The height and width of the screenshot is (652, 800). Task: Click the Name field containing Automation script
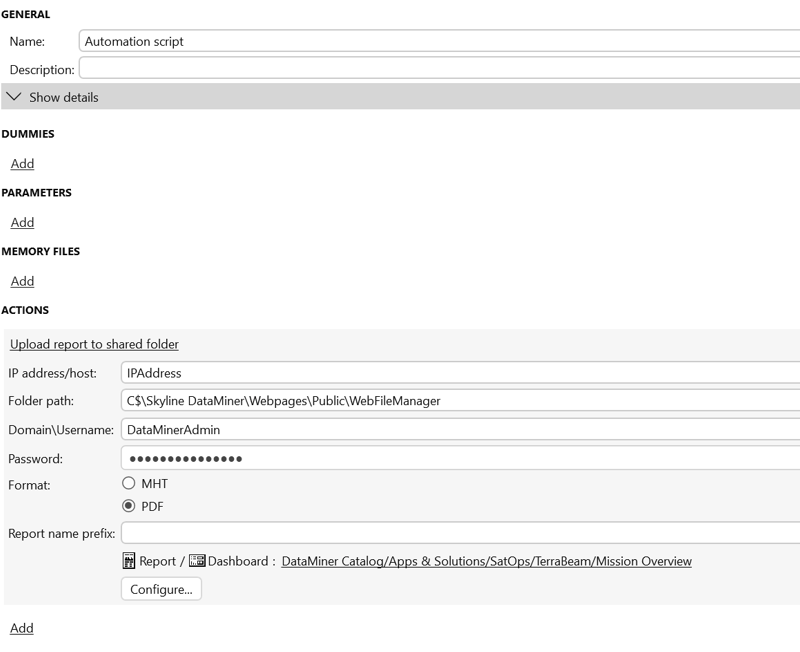(x=440, y=41)
